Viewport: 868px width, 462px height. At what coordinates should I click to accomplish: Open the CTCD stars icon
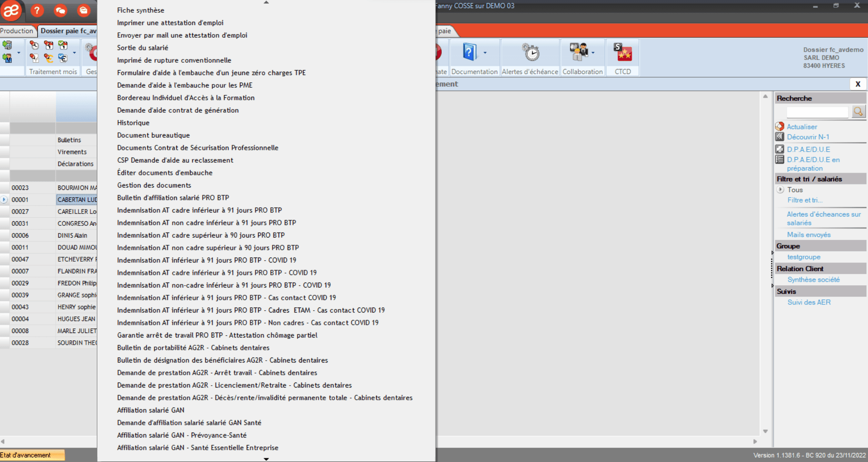tap(623, 52)
